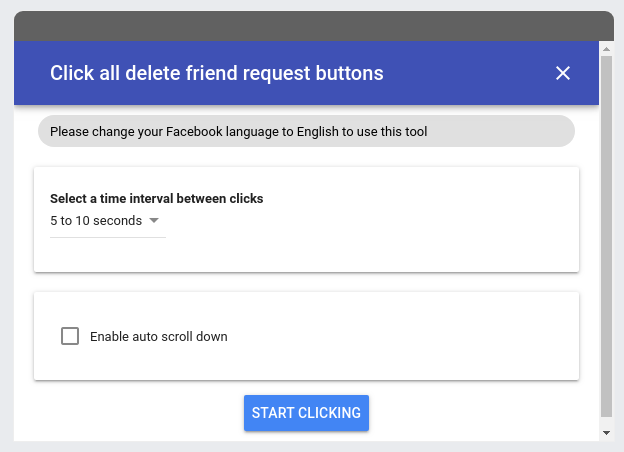
Task: Click the underline beneath the seconds dropdown
Action: coord(108,237)
